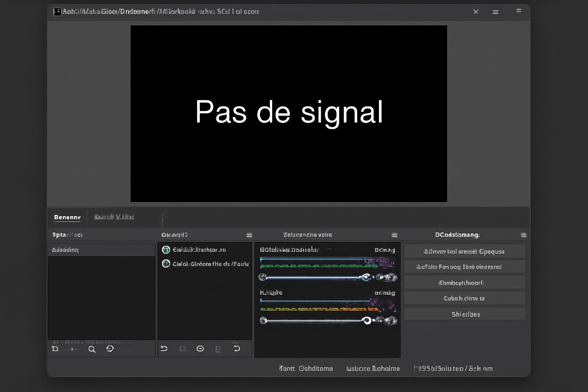Open the three-line menu at title bar far right
This screenshot has height=392, width=588.
pos(519,11)
